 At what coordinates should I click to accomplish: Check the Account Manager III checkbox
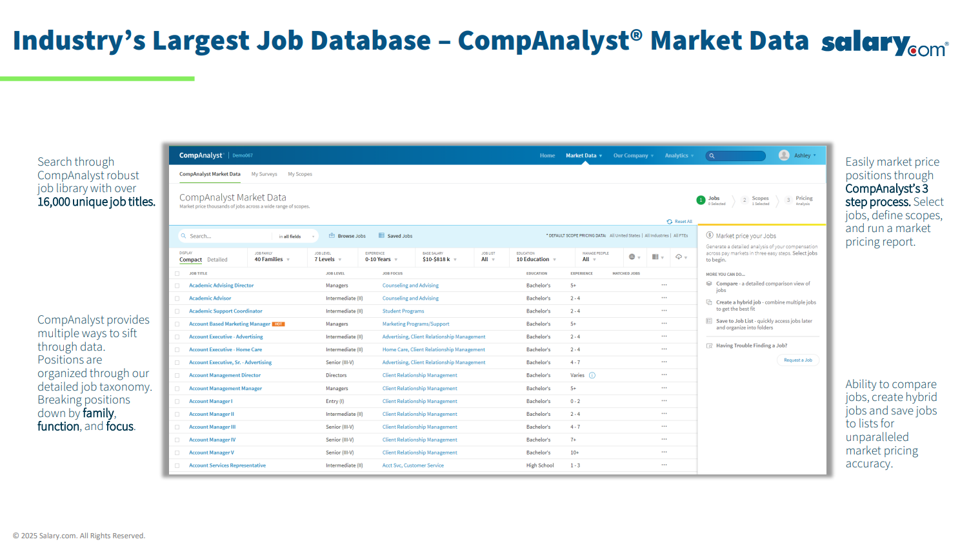coord(177,427)
